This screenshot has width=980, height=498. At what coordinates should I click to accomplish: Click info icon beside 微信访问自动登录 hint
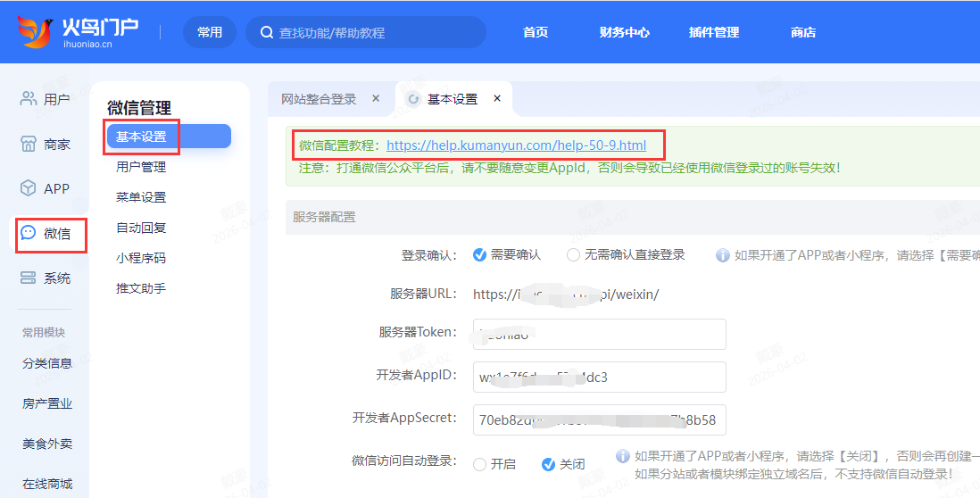tap(622, 456)
